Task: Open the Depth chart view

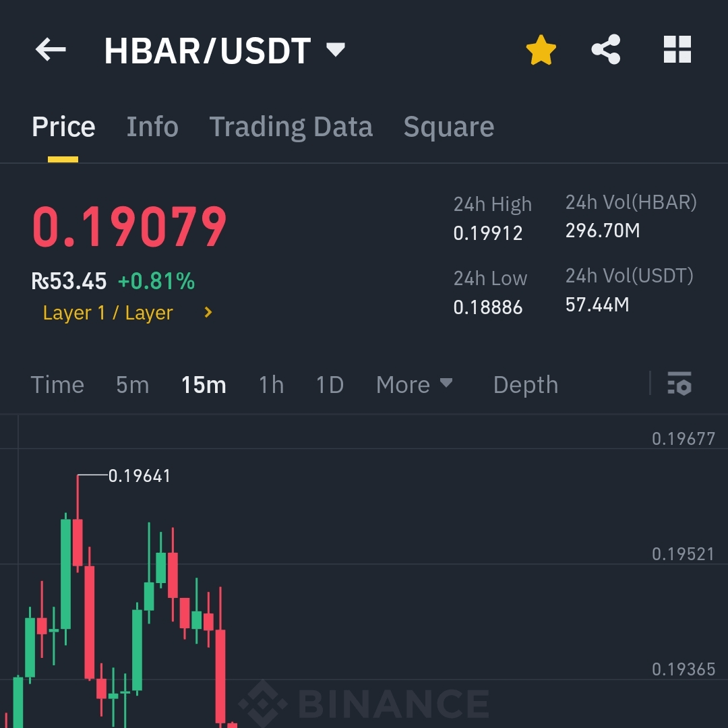Action: [x=526, y=385]
